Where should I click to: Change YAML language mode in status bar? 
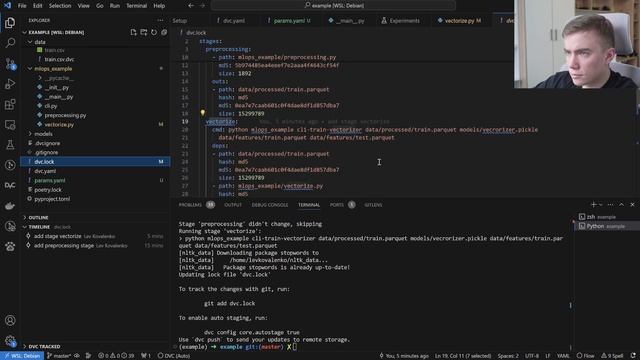point(563,356)
